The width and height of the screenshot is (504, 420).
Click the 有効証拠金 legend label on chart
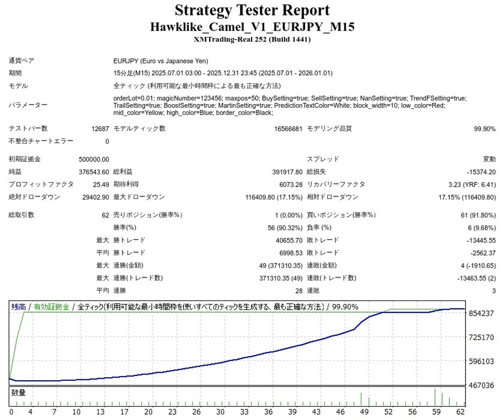coord(51,307)
